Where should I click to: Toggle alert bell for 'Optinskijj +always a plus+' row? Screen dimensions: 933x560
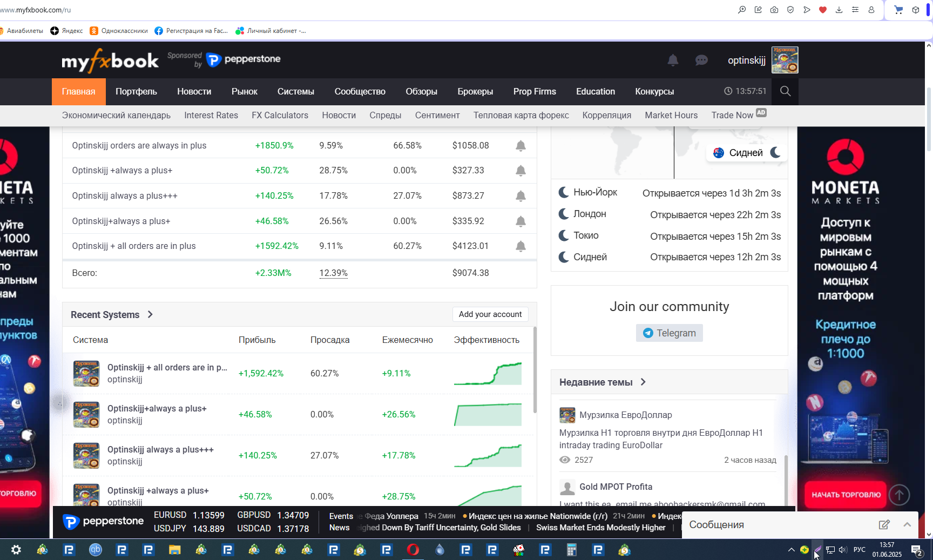tap(520, 171)
